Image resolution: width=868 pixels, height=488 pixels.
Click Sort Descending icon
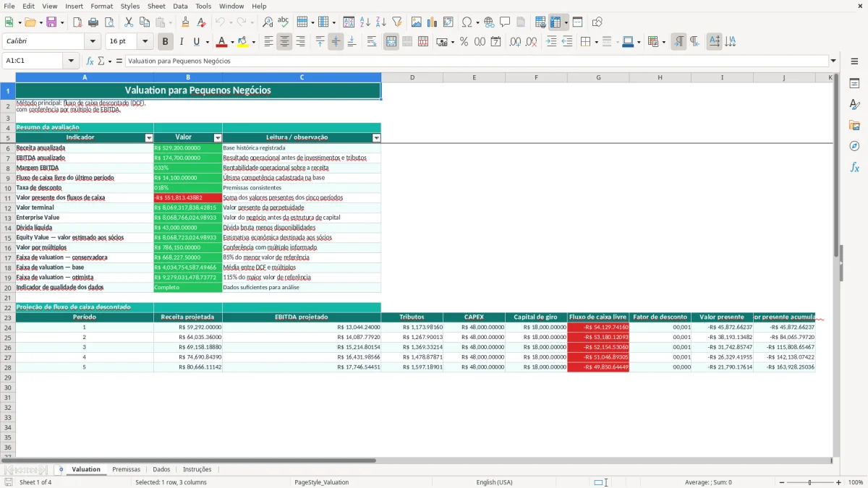pyautogui.click(x=380, y=22)
